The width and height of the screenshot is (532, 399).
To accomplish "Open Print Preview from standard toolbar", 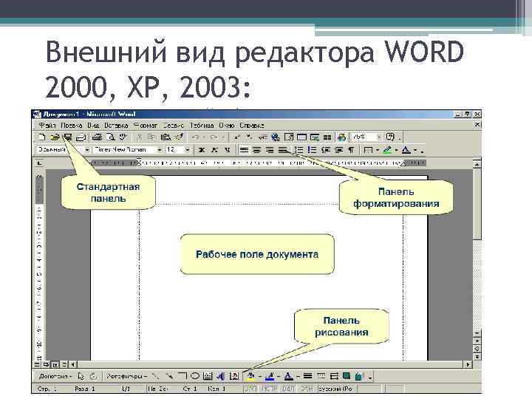I will (110, 137).
